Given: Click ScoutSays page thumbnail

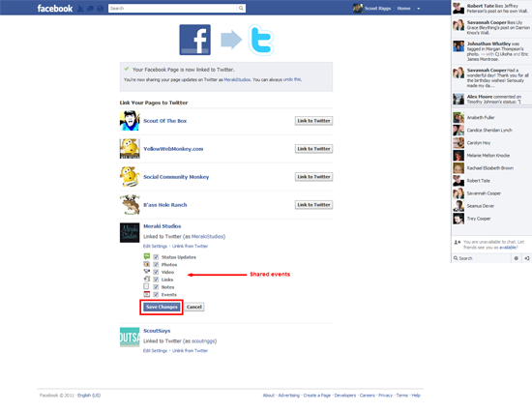Looking at the screenshot, I should (x=130, y=338).
